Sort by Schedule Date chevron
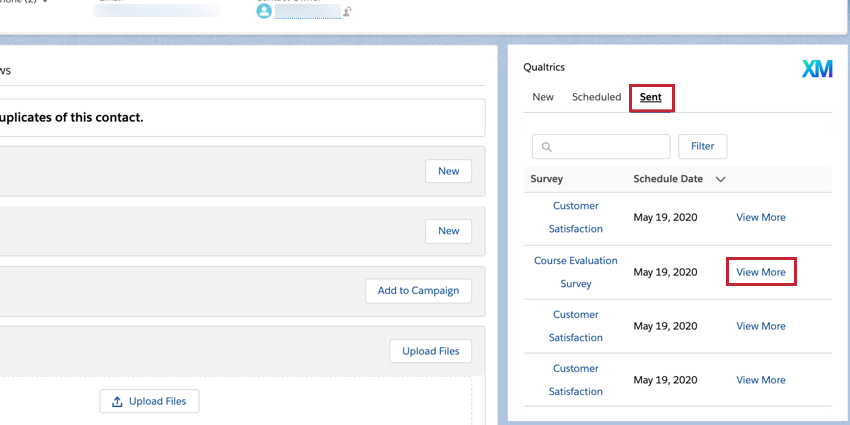This screenshot has height=425, width=850. pos(720,179)
